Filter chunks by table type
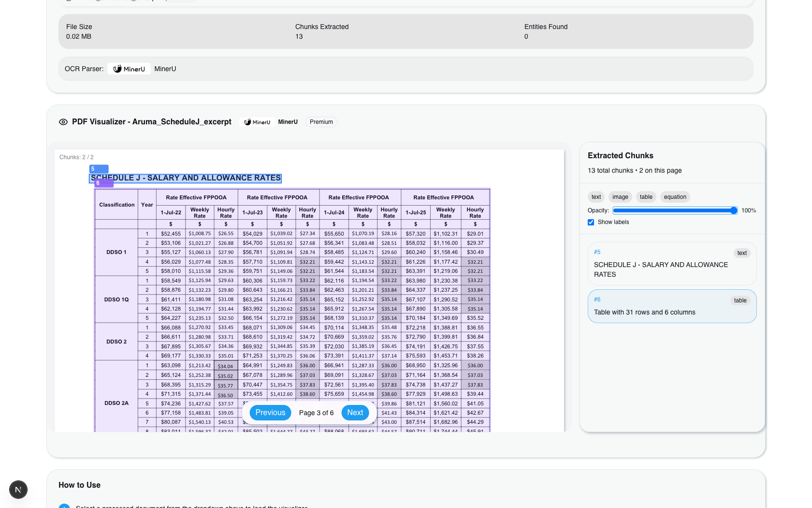Image resolution: width=812 pixels, height=508 pixels. (646, 197)
